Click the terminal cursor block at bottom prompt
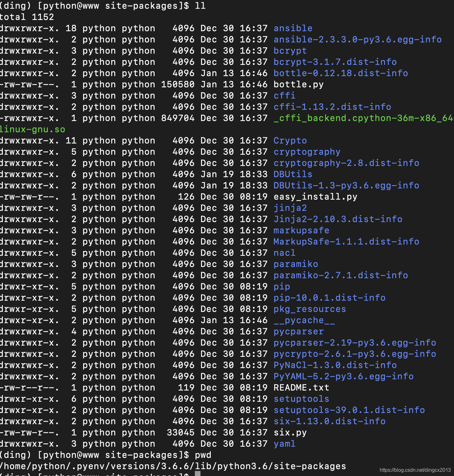 point(197,474)
